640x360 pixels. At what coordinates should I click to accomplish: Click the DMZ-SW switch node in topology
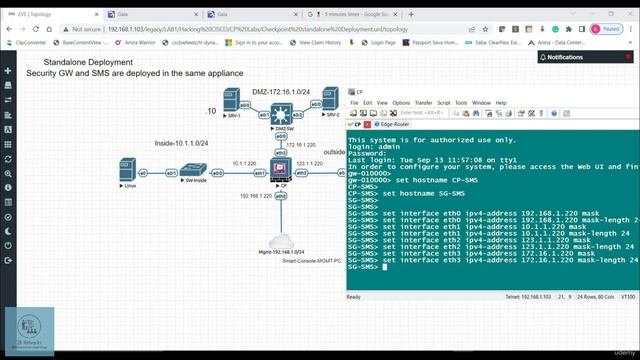pos(281,114)
